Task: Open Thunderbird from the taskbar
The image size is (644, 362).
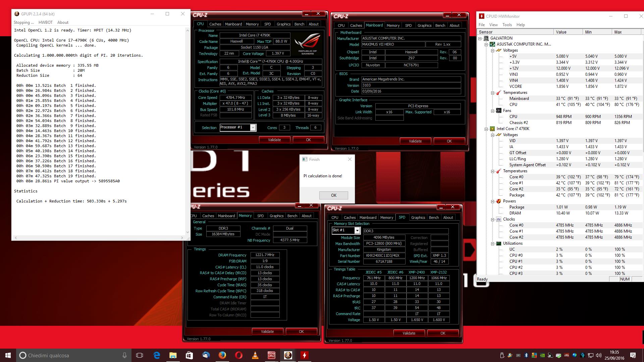Action: click(206, 355)
